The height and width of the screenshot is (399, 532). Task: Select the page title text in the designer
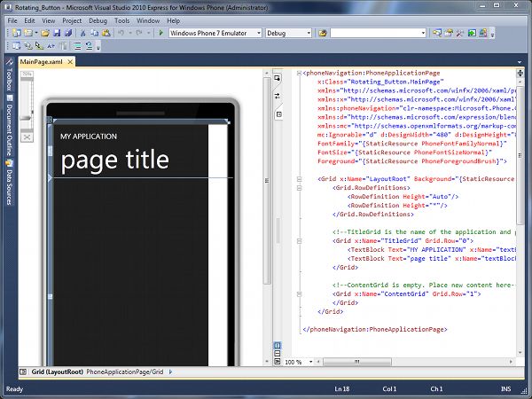coord(114,160)
